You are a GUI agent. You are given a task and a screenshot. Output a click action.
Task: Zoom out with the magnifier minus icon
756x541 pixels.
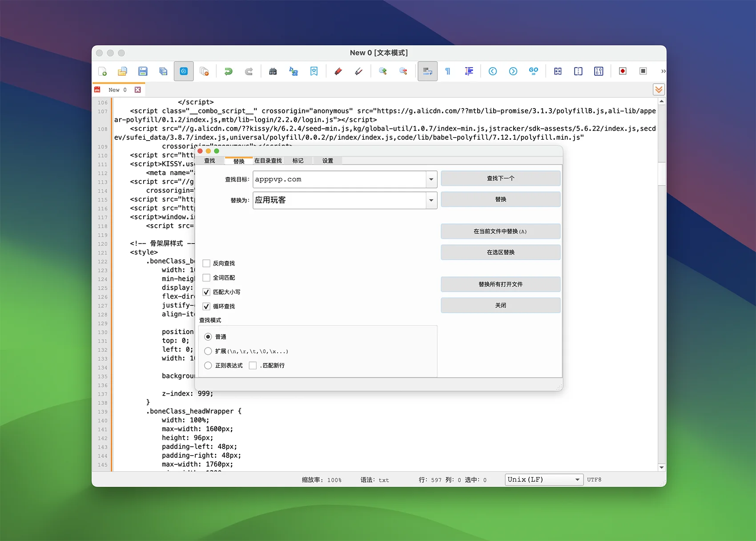(x=403, y=71)
